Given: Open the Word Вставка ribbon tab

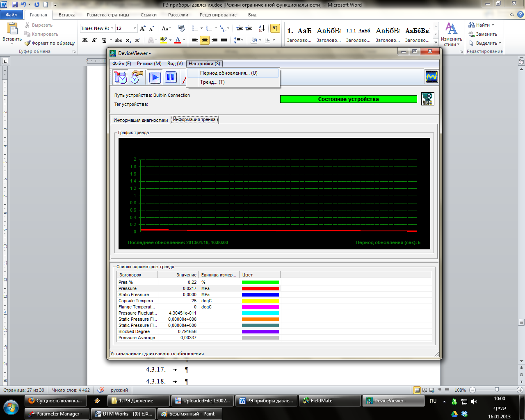Looking at the screenshot, I should click(67, 15).
